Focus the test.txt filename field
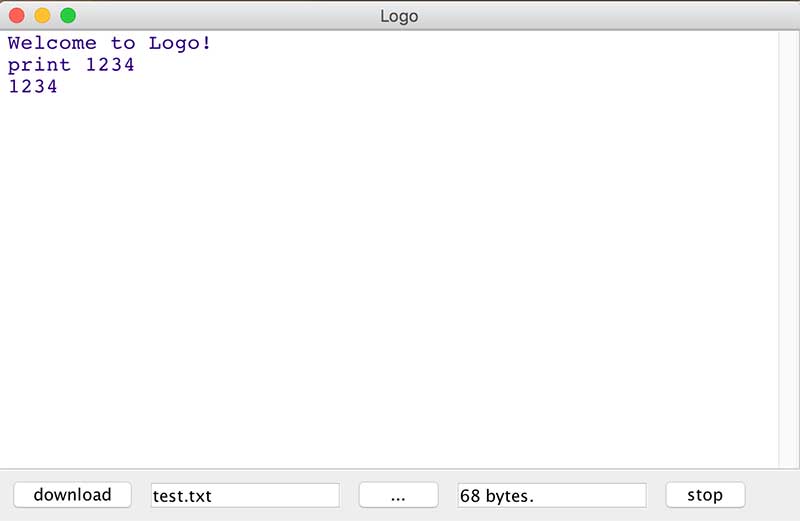The width and height of the screenshot is (800, 521). pyautogui.click(x=245, y=495)
